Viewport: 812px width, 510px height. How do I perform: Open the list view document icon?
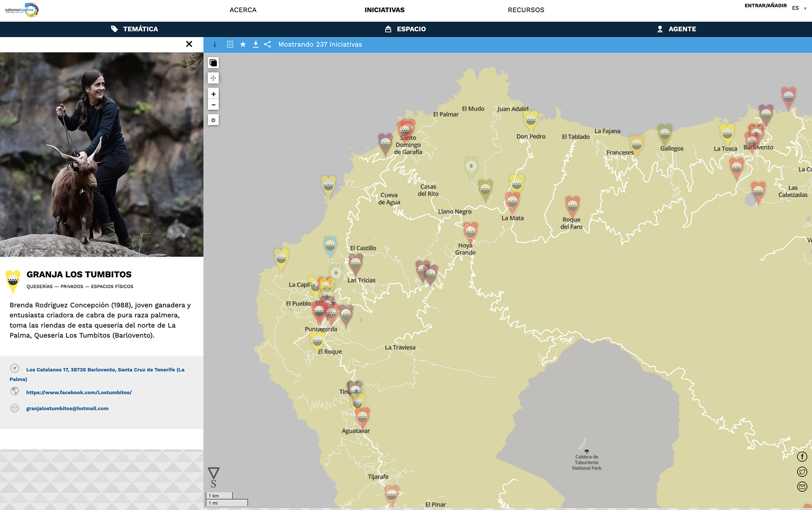(230, 44)
